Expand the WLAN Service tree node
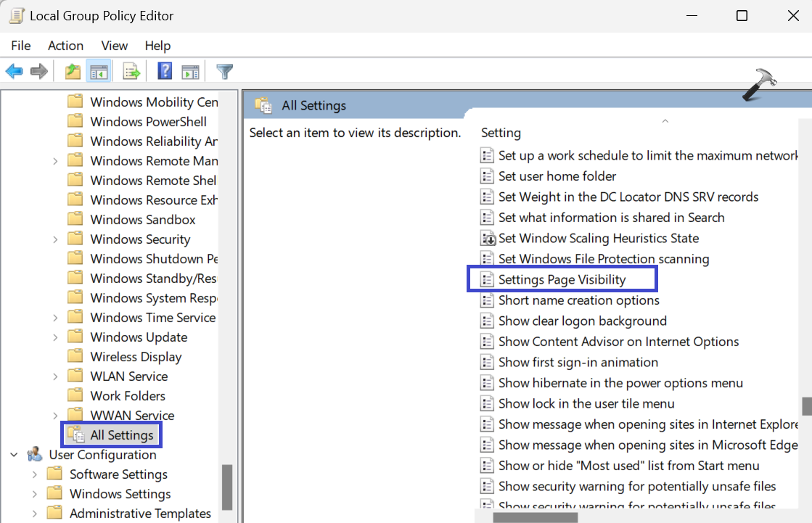812x523 pixels. pos(55,376)
